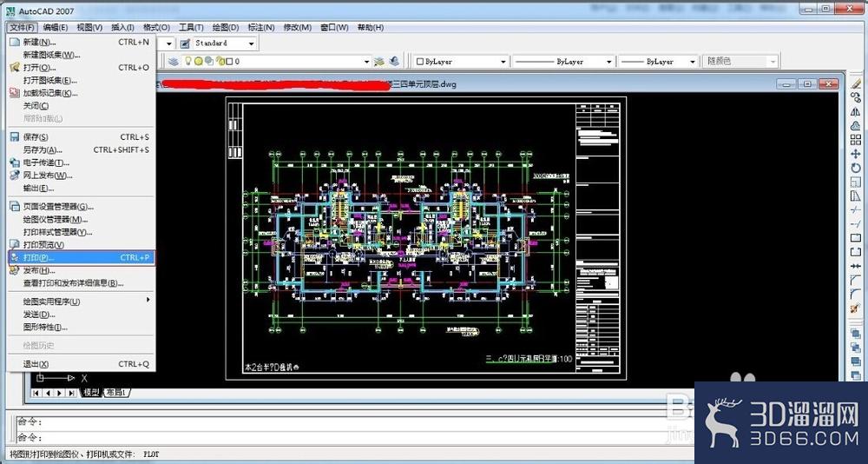Click the Layer Previous icon
The height and width of the screenshot is (464, 868).
[393, 62]
